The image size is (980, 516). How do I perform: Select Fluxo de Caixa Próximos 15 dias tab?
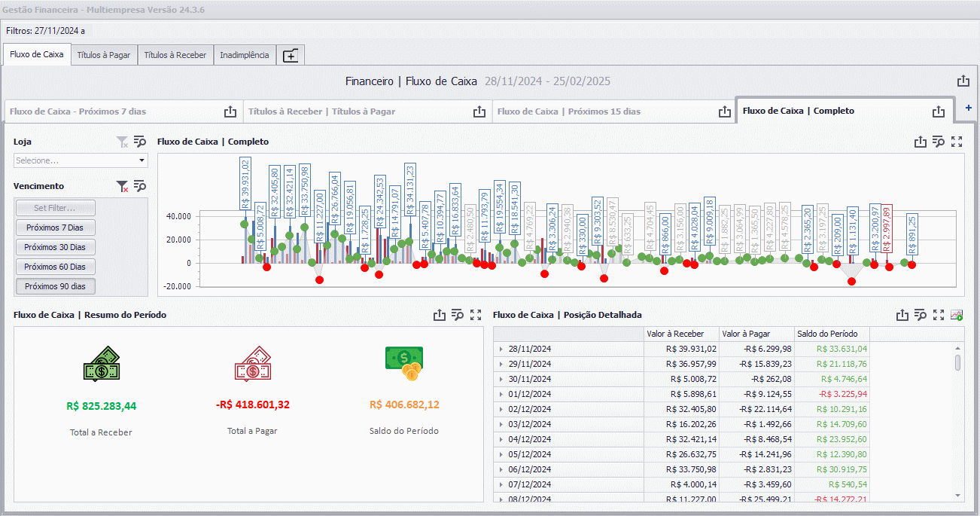(569, 111)
